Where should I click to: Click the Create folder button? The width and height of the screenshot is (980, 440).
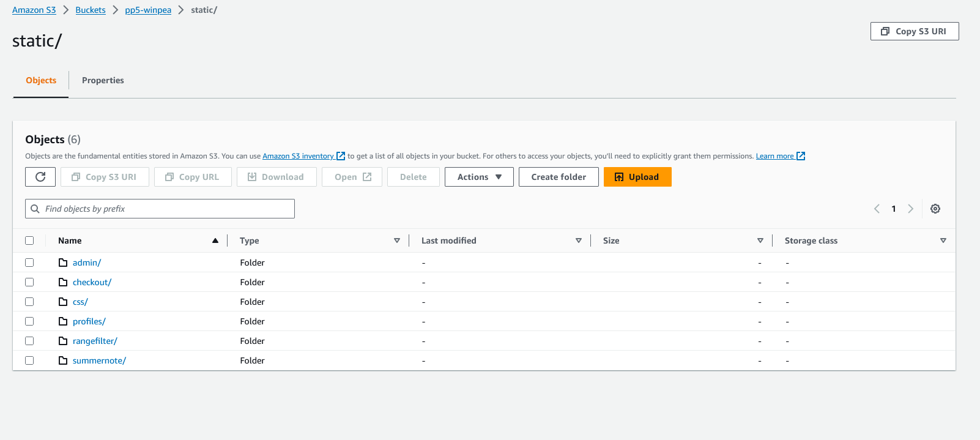click(559, 177)
